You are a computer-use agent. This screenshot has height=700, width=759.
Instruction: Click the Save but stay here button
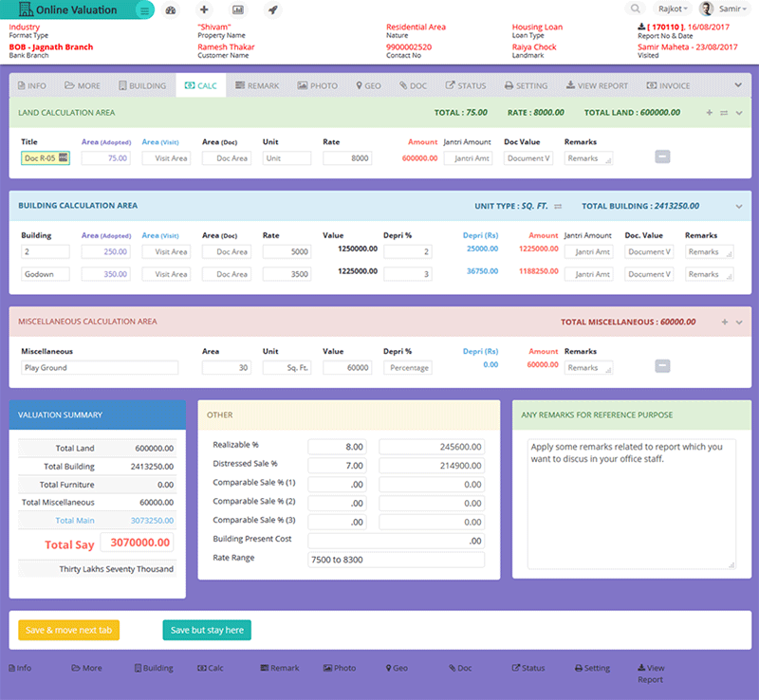pos(207,630)
